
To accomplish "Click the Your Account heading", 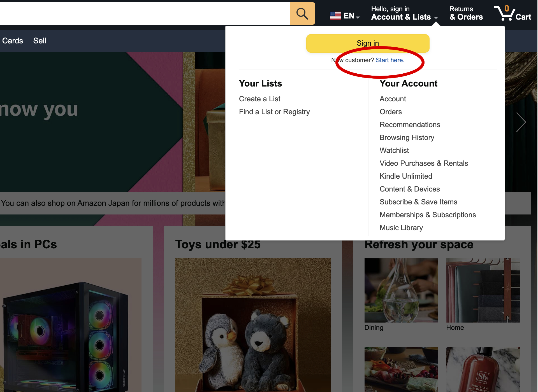I will (408, 83).
